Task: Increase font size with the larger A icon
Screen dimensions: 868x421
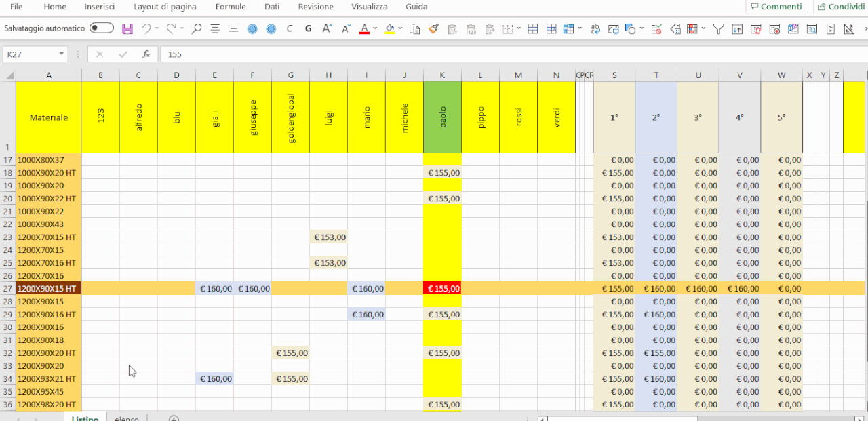Action: [327, 28]
